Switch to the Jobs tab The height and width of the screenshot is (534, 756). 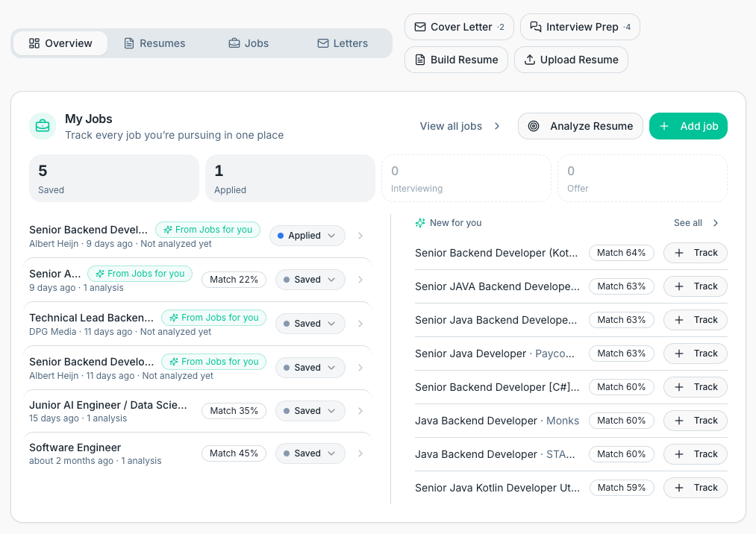(249, 43)
